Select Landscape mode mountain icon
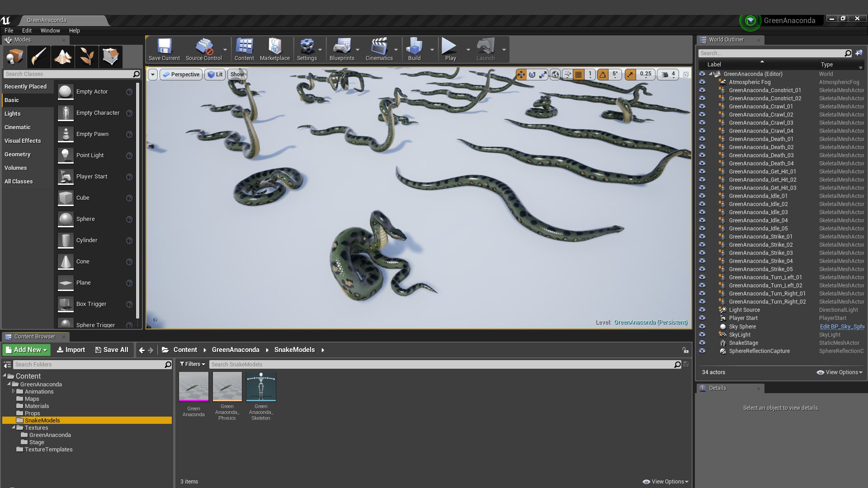 pyautogui.click(x=62, y=57)
